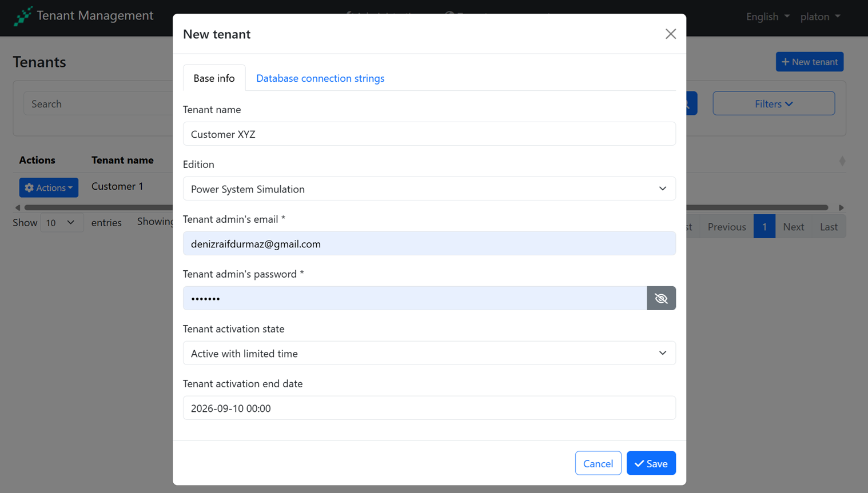Click the horizontal scrollbar right arrow

841,207
